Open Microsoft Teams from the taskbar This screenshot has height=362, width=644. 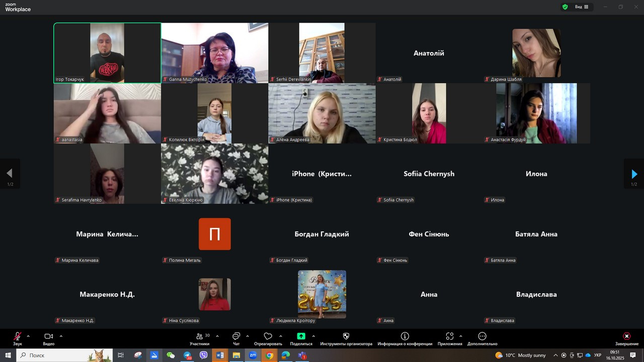[x=302, y=355]
